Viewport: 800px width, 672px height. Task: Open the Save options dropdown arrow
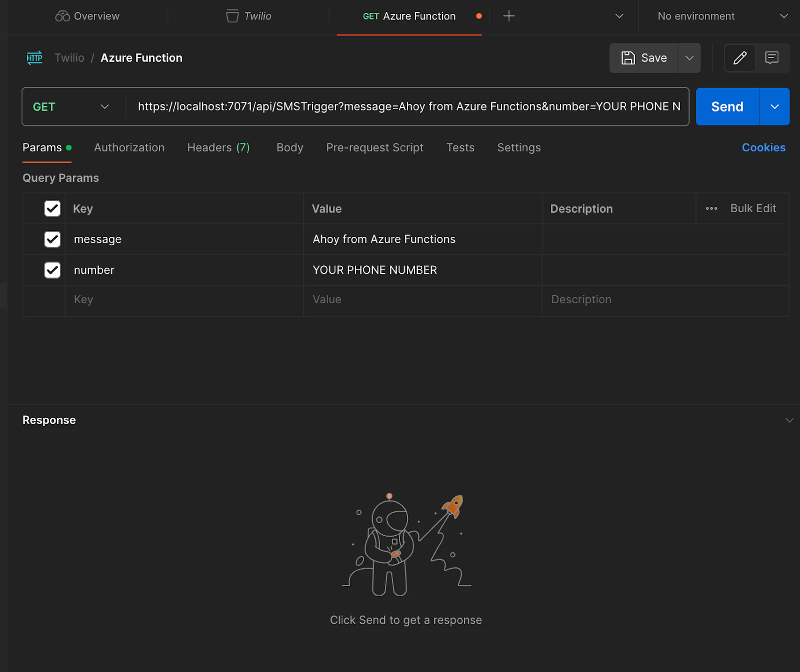689,58
